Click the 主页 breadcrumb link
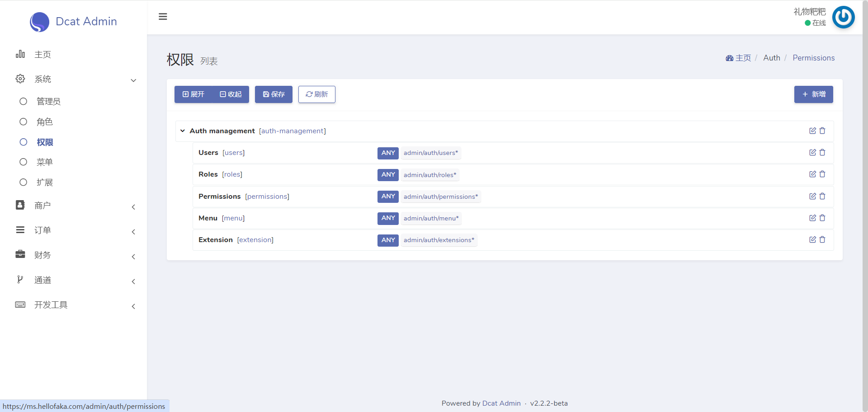 (743, 58)
